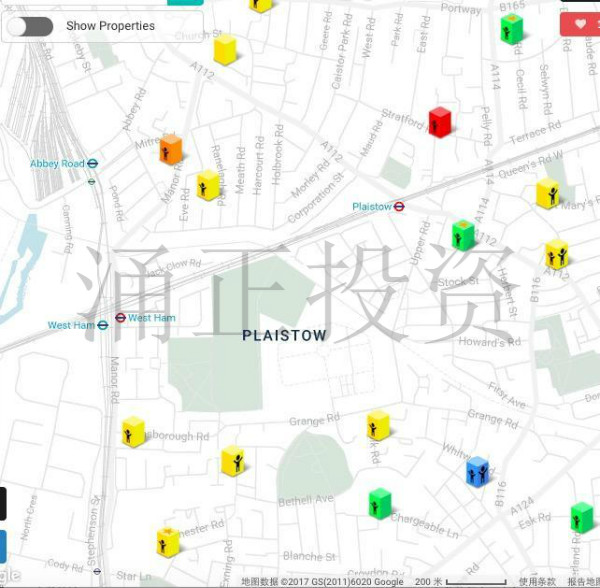
Task: Click the Queen's Rd W street label
Action: 530,165
